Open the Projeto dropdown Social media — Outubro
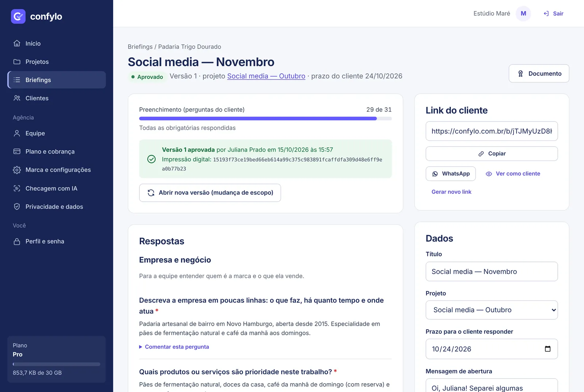Image resolution: width=584 pixels, height=392 pixels. [x=492, y=310]
